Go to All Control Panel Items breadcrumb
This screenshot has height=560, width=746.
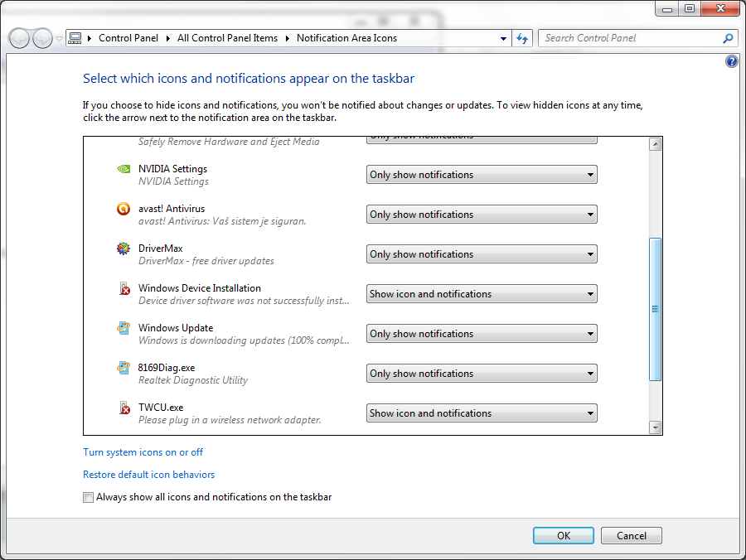pos(227,38)
